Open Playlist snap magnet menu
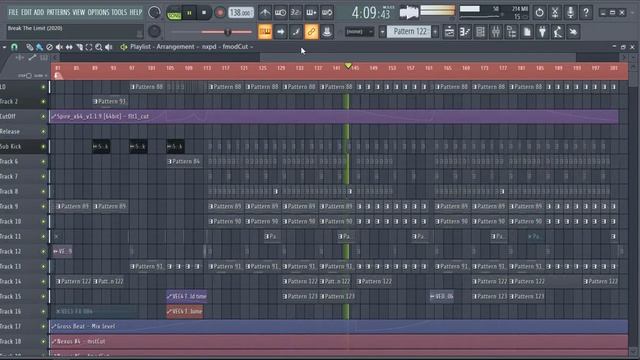Image resolution: width=640 pixels, height=360 pixels. (14, 47)
